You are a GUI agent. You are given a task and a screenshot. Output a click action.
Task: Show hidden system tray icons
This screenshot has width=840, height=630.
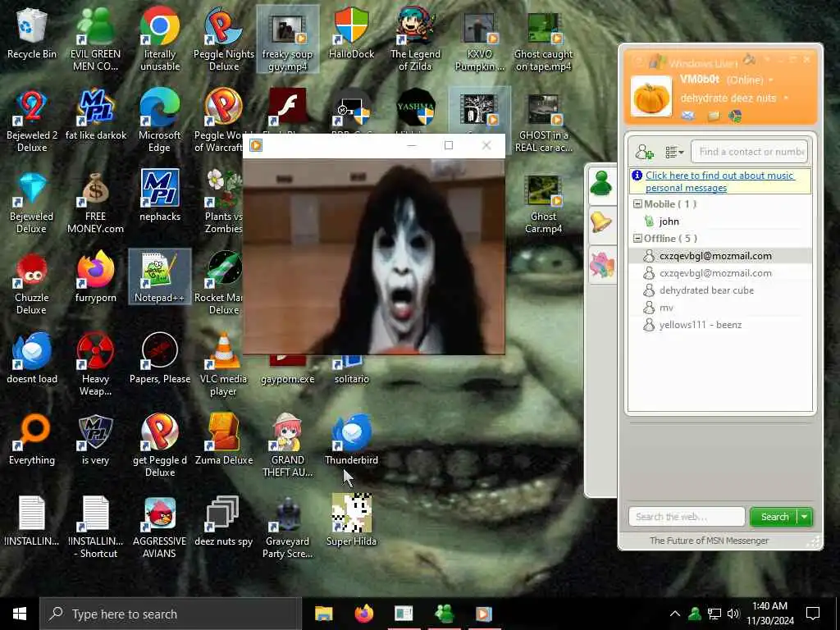(x=675, y=614)
